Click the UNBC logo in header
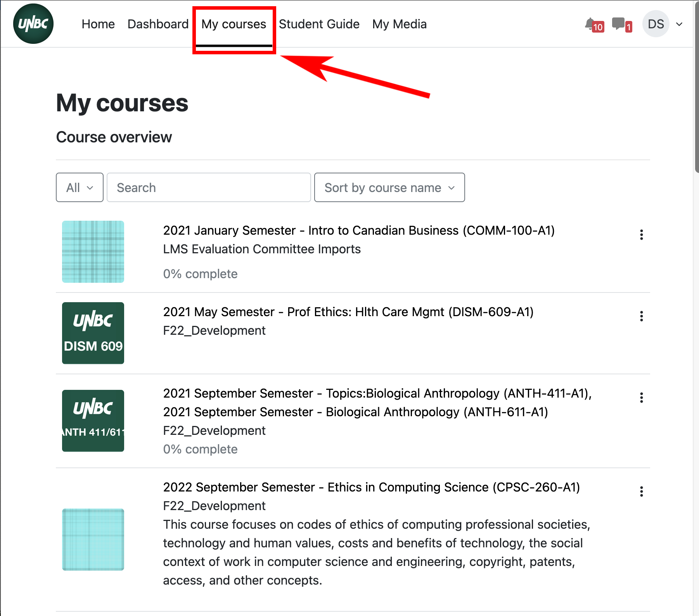Viewport: 699px width, 616px height. pyautogui.click(x=33, y=24)
